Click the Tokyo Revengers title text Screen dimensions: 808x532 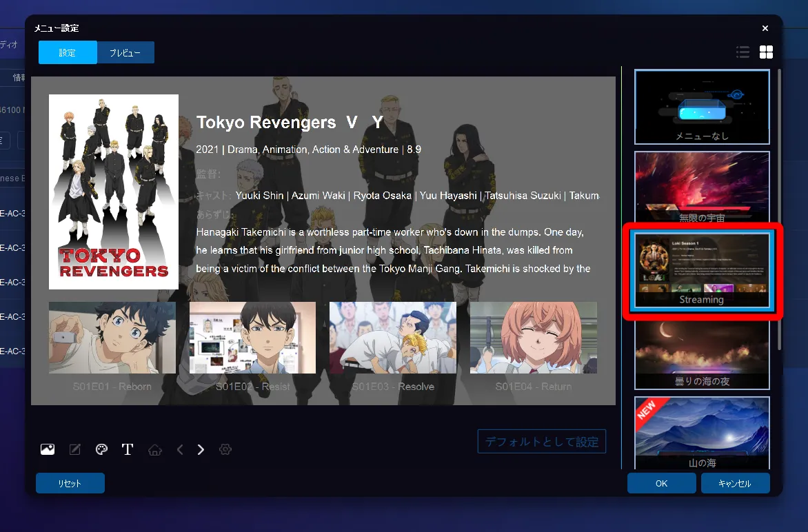(x=290, y=123)
